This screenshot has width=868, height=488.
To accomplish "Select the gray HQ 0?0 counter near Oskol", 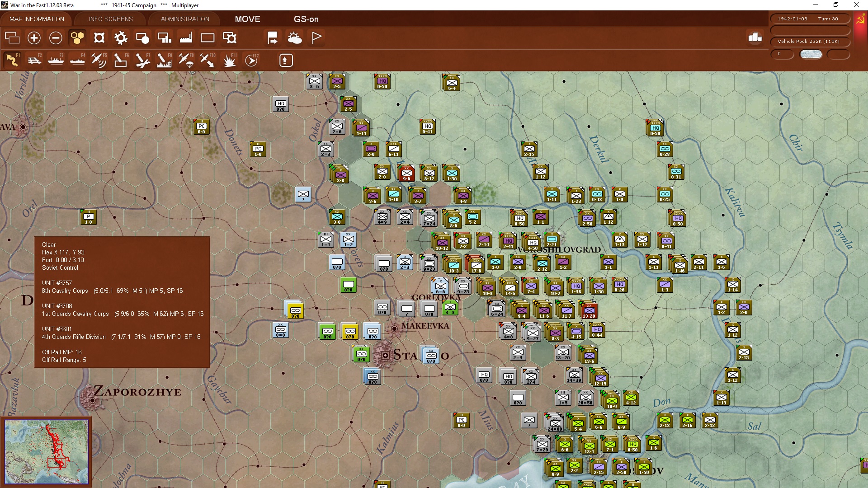I will (x=280, y=104).
